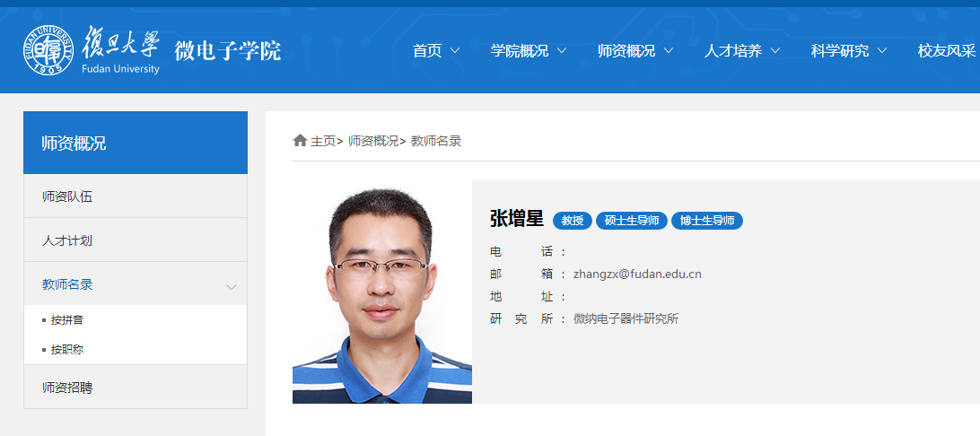Expand chevron next to 科学研究
Image resolution: width=980 pixels, height=436 pixels.
click(882, 50)
